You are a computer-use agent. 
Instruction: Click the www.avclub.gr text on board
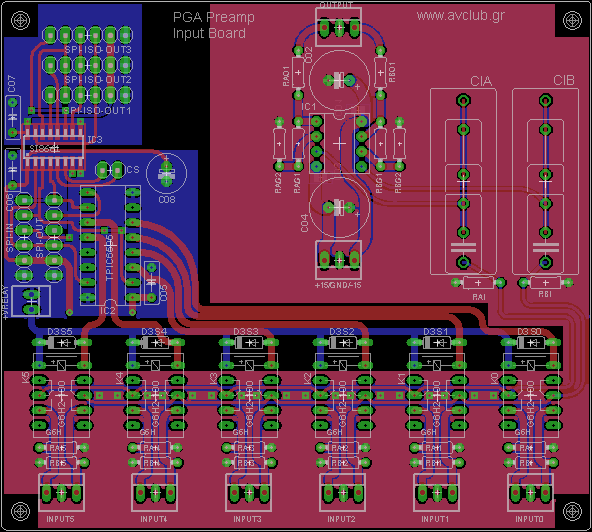[x=461, y=15]
